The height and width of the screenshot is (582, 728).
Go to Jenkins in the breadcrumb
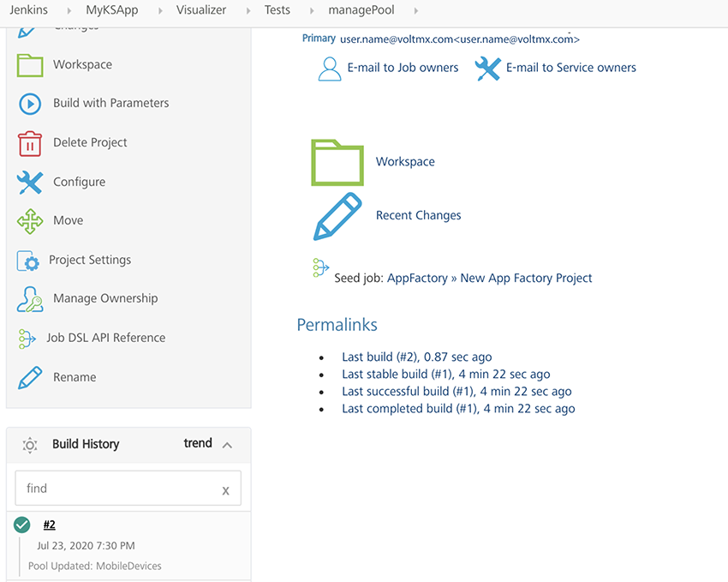click(28, 10)
